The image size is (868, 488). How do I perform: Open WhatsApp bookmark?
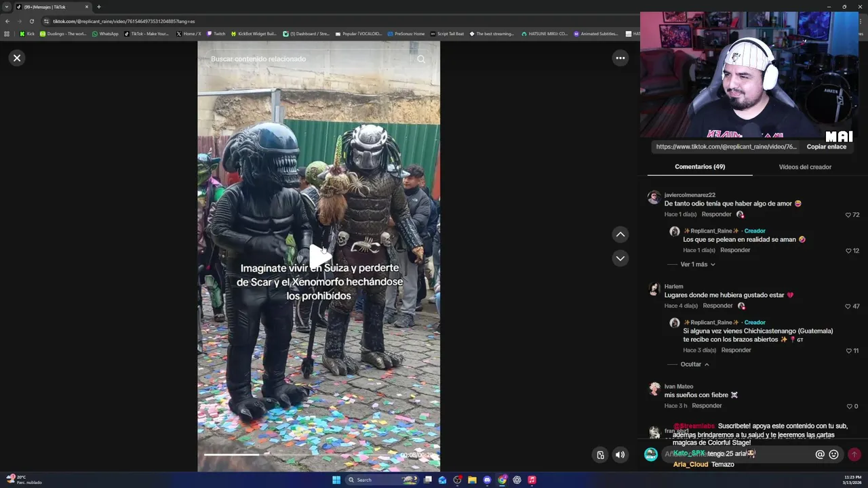click(x=105, y=34)
